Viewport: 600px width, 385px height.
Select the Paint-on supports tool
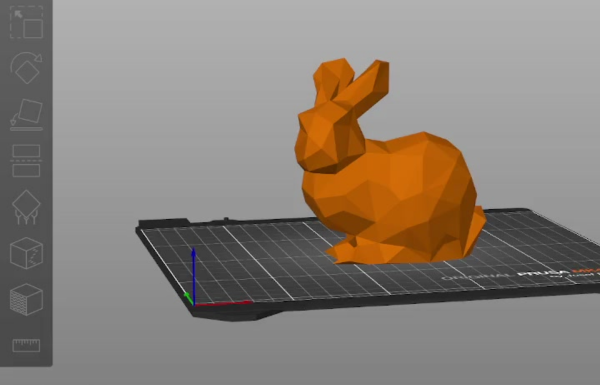tap(26, 207)
